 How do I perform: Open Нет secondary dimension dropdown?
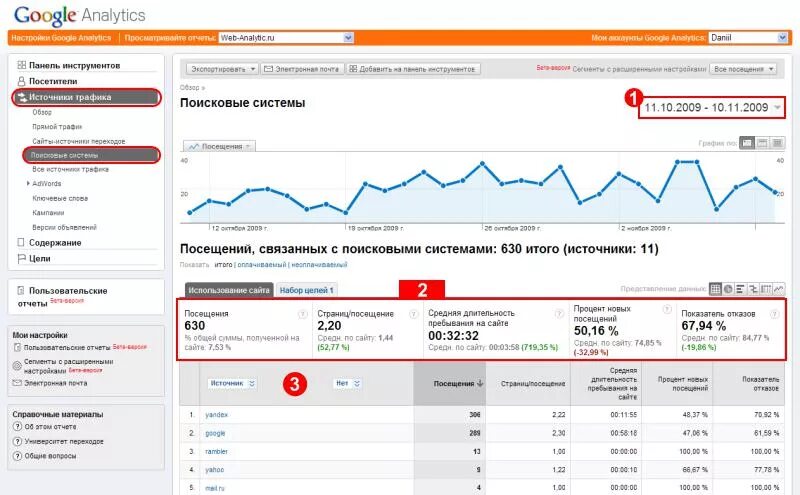coord(348,383)
